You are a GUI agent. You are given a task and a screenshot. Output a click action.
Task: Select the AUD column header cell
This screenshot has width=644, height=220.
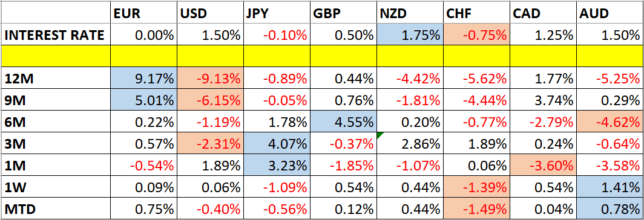(x=610, y=14)
